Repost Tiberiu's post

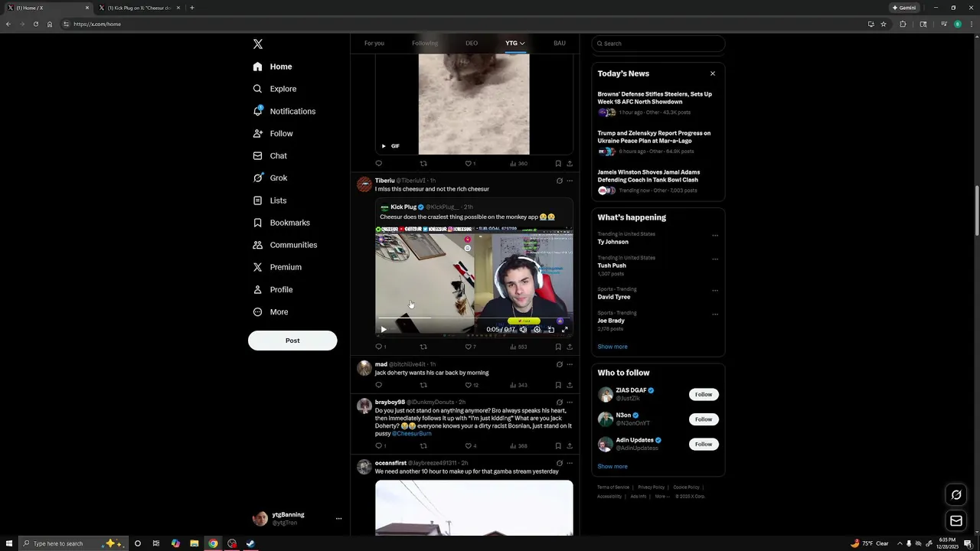coord(423,347)
